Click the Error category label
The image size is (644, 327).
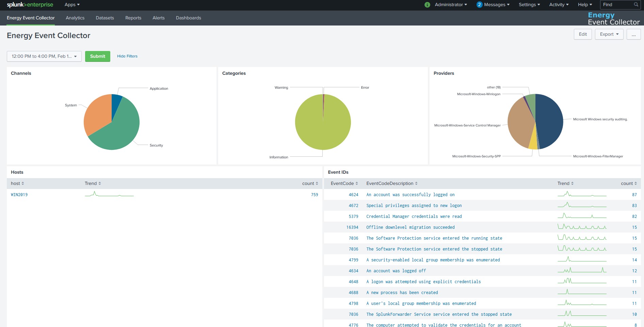[365, 88]
